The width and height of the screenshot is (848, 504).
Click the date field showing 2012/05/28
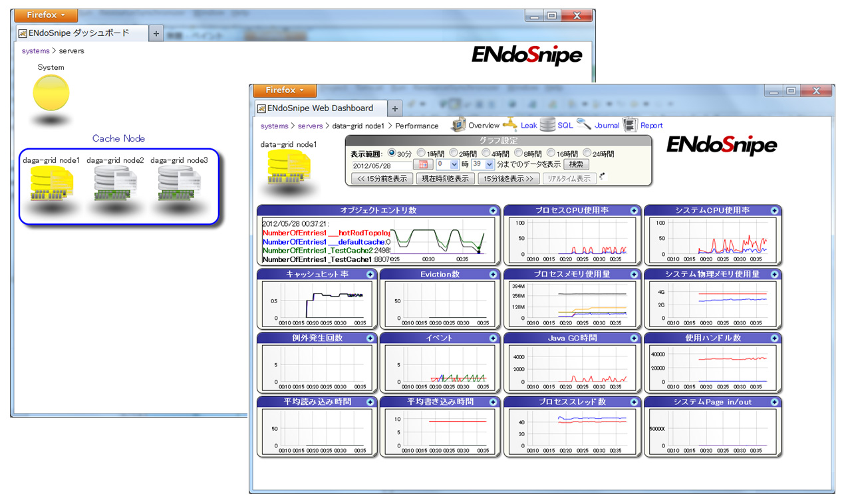pyautogui.click(x=382, y=164)
